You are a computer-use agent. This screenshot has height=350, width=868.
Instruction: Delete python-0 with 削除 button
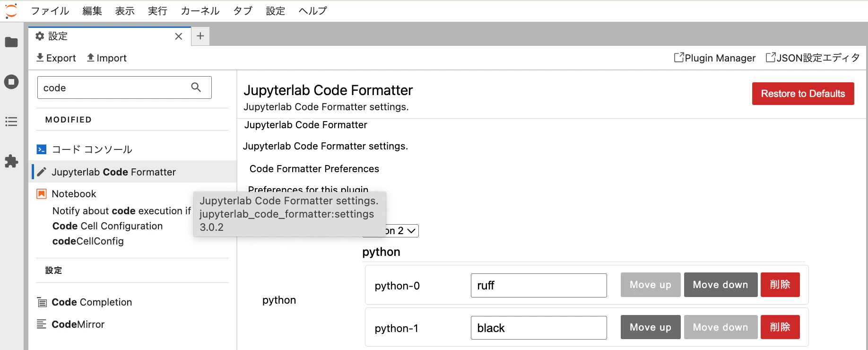click(x=780, y=285)
